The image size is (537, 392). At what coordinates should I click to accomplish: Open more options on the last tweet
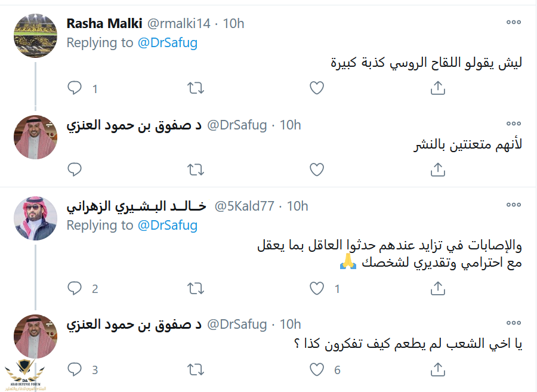[513, 323]
